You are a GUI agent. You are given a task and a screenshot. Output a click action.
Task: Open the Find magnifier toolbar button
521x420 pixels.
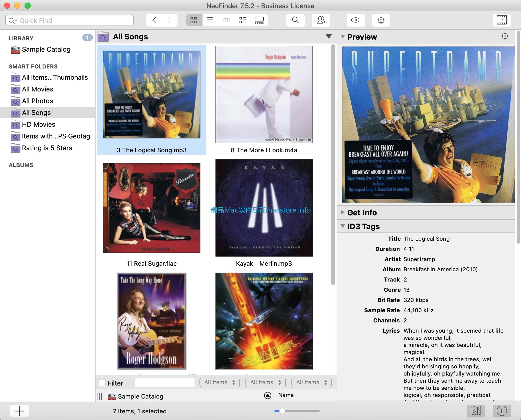click(295, 20)
